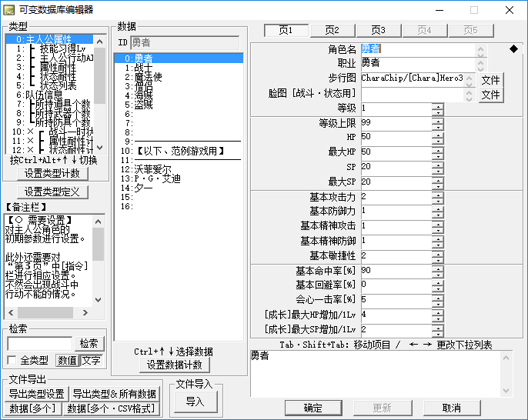Click 数据[多个・CSV格式] export button
The image size is (528, 420).
click(111, 408)
